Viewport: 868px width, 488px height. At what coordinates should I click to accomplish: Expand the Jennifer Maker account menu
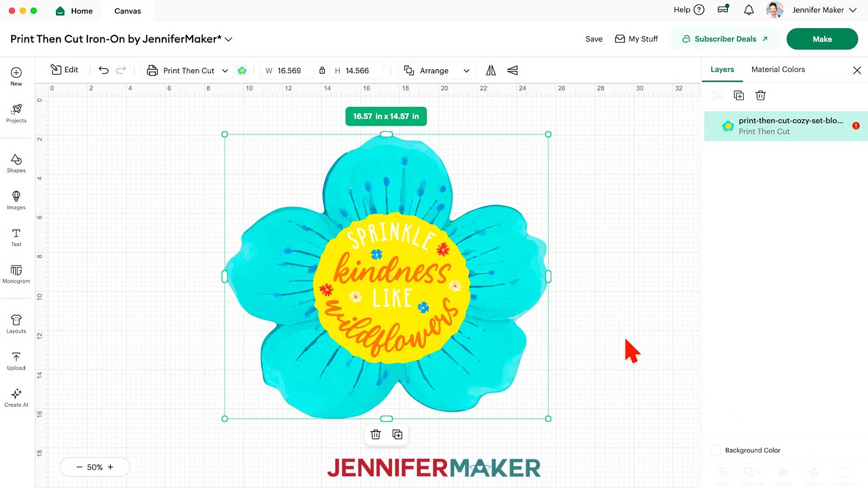click(824, 10)
